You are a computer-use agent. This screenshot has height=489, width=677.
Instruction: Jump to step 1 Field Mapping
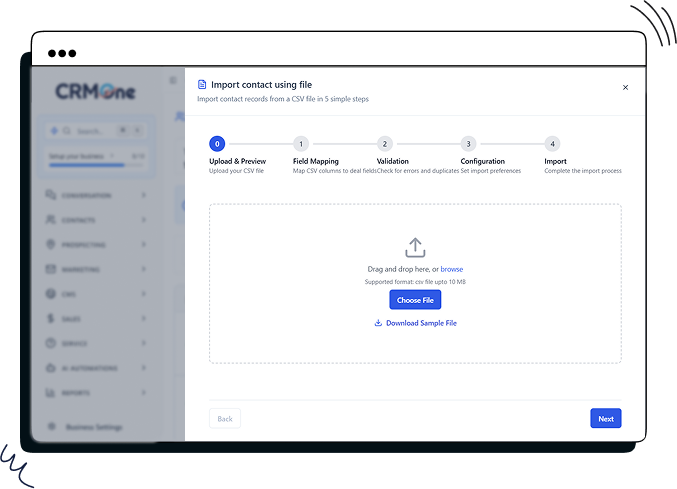(301, 144)
